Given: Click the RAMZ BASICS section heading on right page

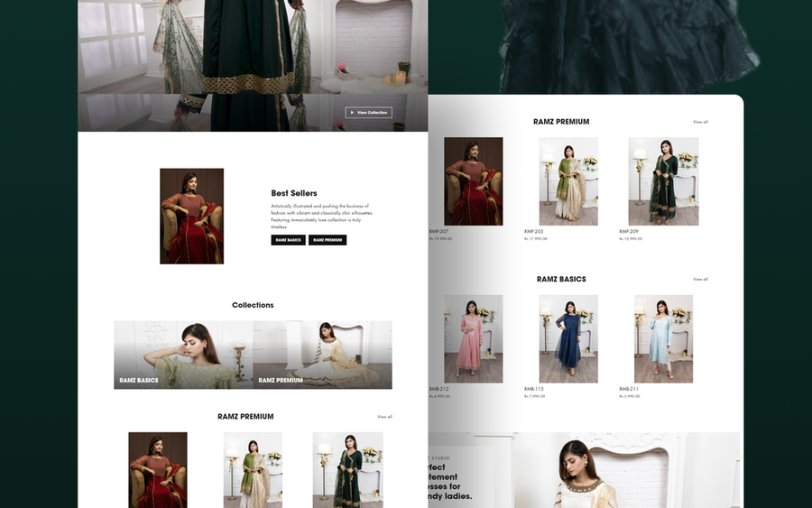Looking at the screenshot, I should pos(561,279).
